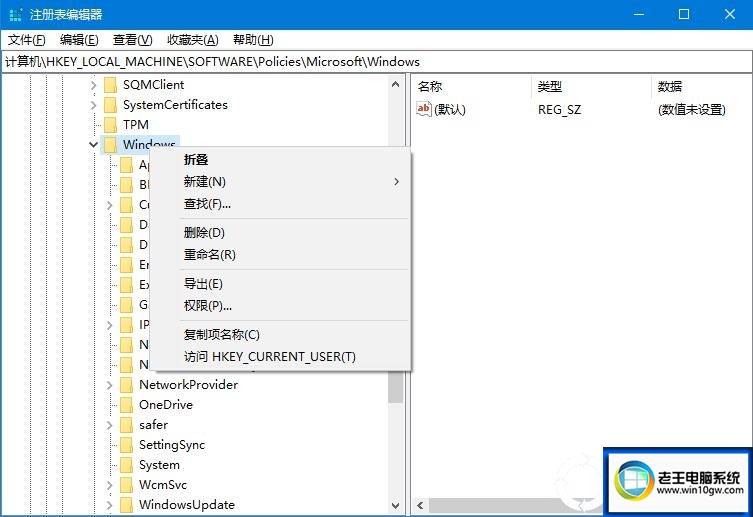Choose 查找(F)... in the context menu

[281, 204]
